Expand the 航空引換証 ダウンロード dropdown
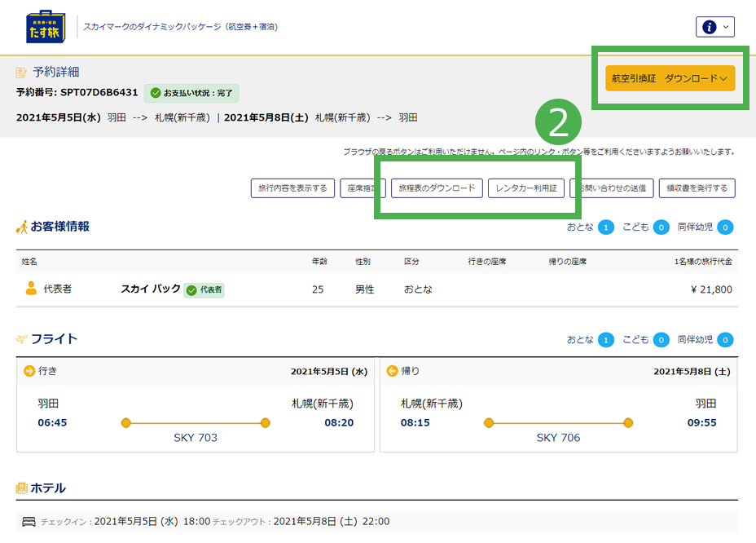Viewport: 756px width, 543px height. (x=670, y=78)
